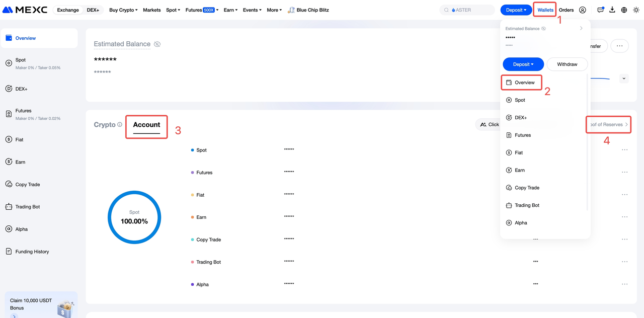Select Overview in the Wallets dropdown
This screenshot has width=644, height=318.
521,83
